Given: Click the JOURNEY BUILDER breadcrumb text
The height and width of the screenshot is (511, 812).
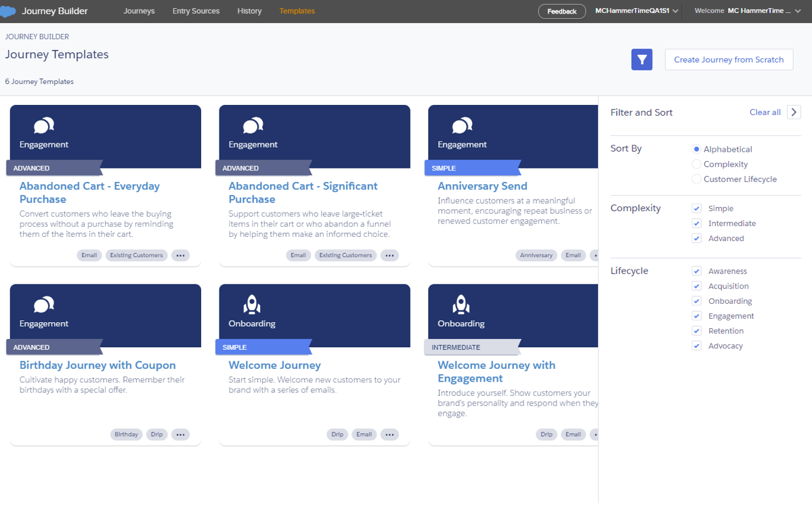Looking at the screenshot, I should (x=37, y=37).
